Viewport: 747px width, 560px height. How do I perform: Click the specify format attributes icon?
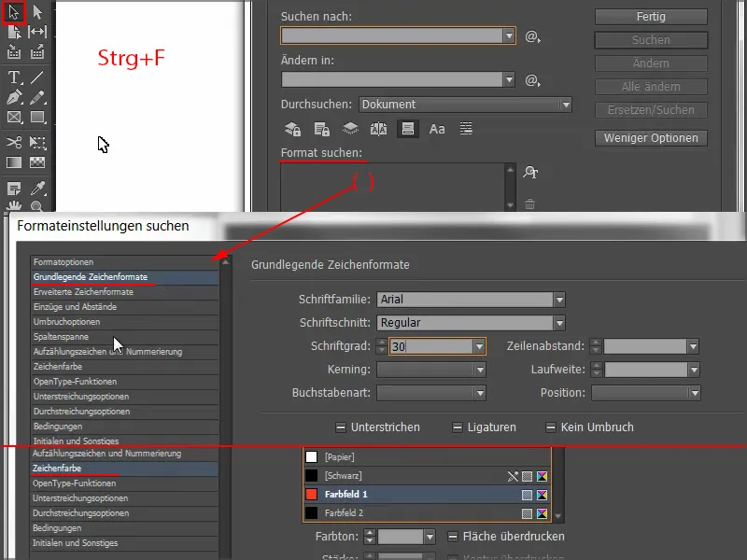click(x=530, y=172)
